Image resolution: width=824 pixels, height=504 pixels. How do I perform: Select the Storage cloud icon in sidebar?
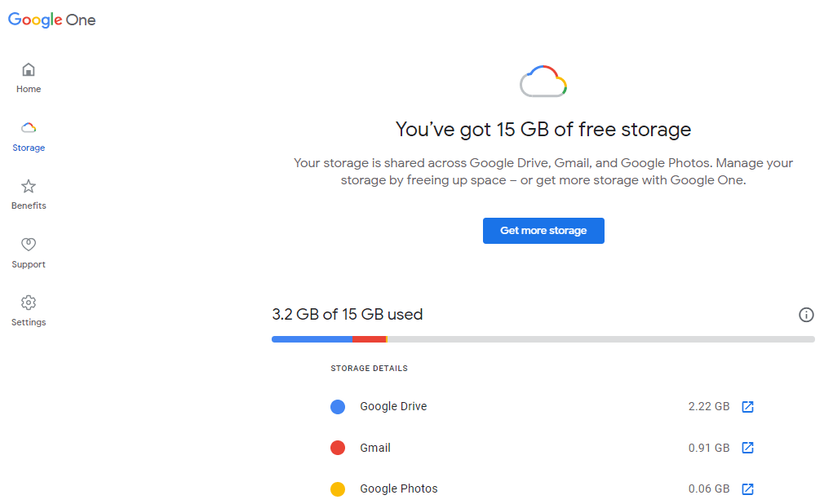(x=29, y=128)
